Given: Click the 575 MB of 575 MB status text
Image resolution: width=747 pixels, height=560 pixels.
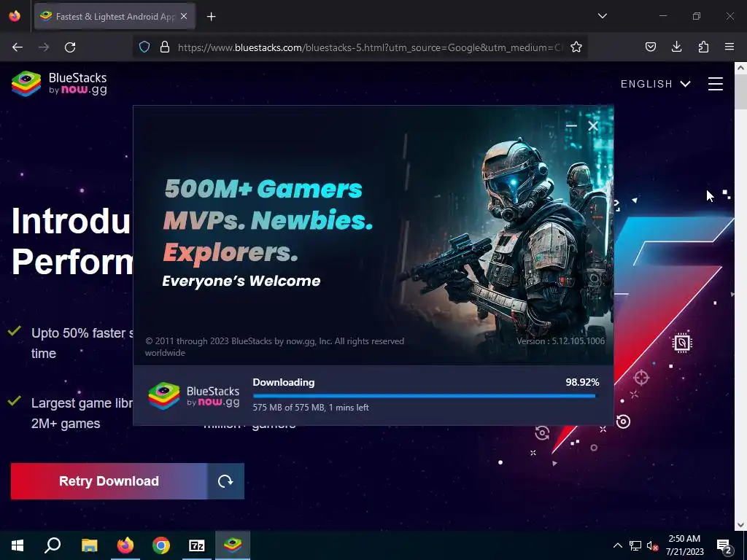Looking at the screenshot, I should point(311,408).
